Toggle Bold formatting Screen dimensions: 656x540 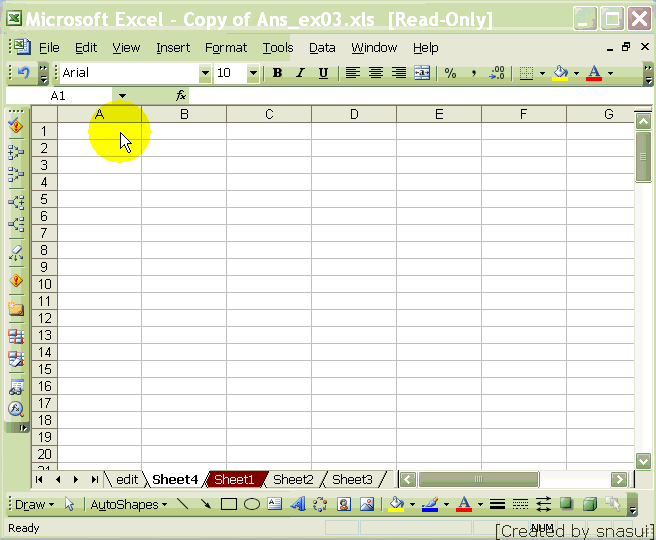[x=277, y=73]
